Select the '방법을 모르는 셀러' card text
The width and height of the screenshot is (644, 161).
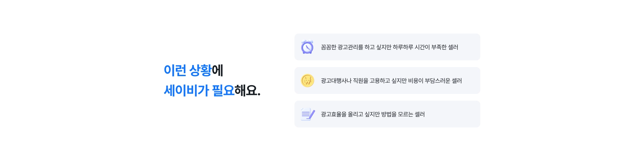[x=373, y=114]
